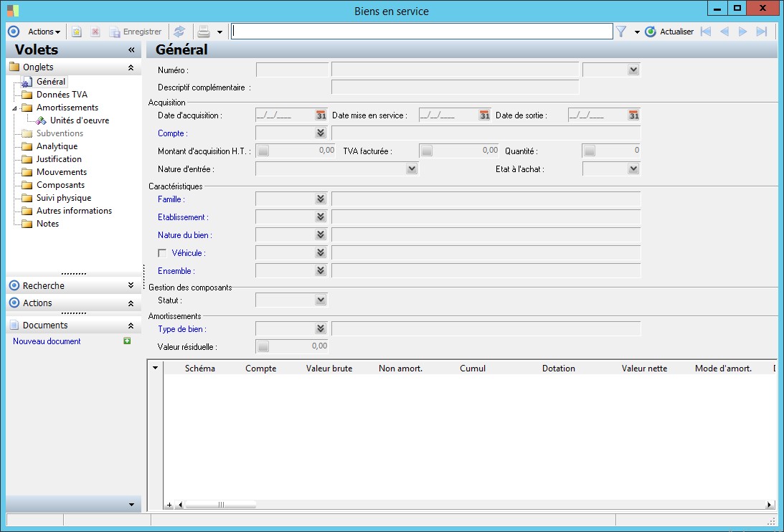The height and width of the screenshot is (532, 784).
Task: Open the filter dropdown arrow
Action: coord(637,32)
